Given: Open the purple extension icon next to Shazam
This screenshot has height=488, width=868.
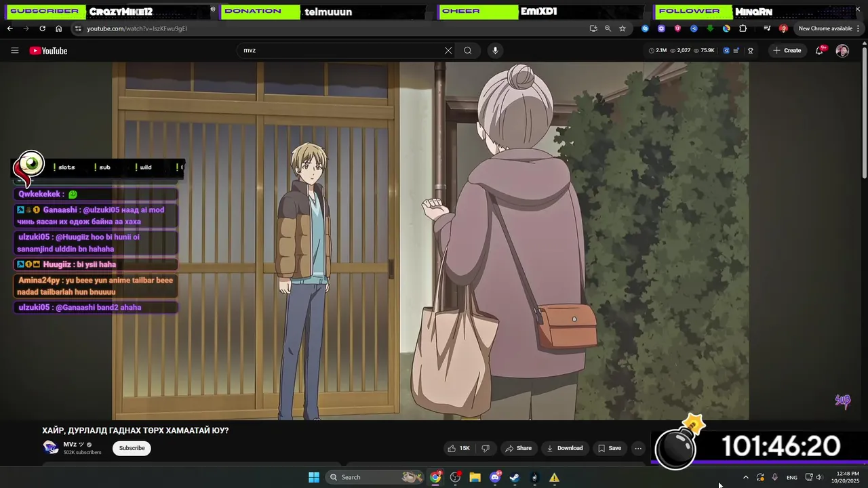Looking at the screenshot, I should point(661,28).
